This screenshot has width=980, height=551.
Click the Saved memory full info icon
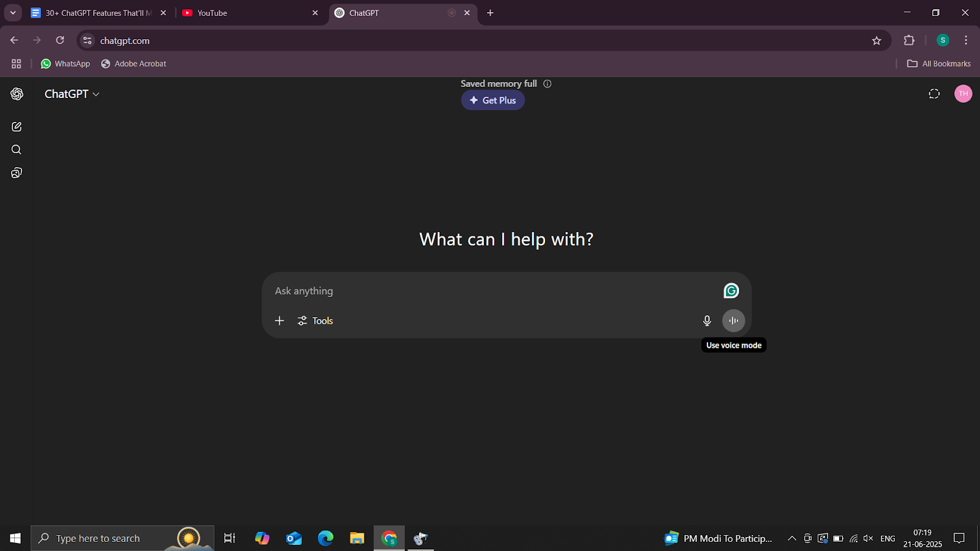point(548,84)
